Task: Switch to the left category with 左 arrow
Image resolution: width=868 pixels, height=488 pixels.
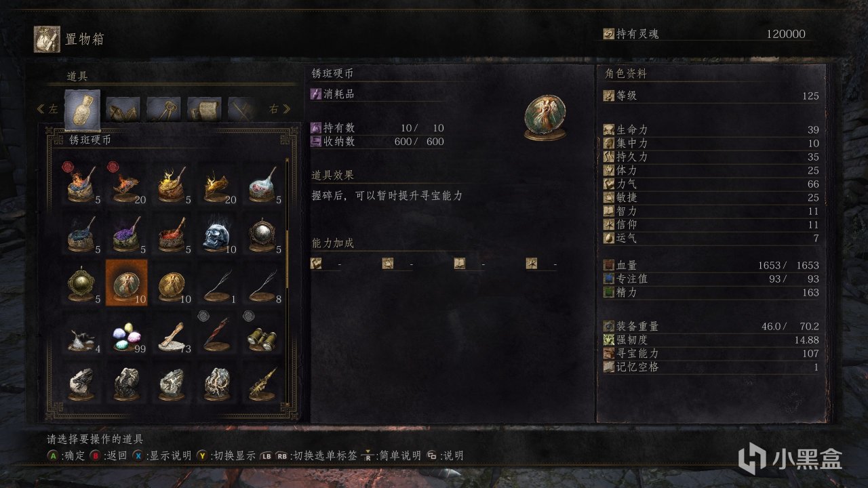Action: (x=47, y=109)
